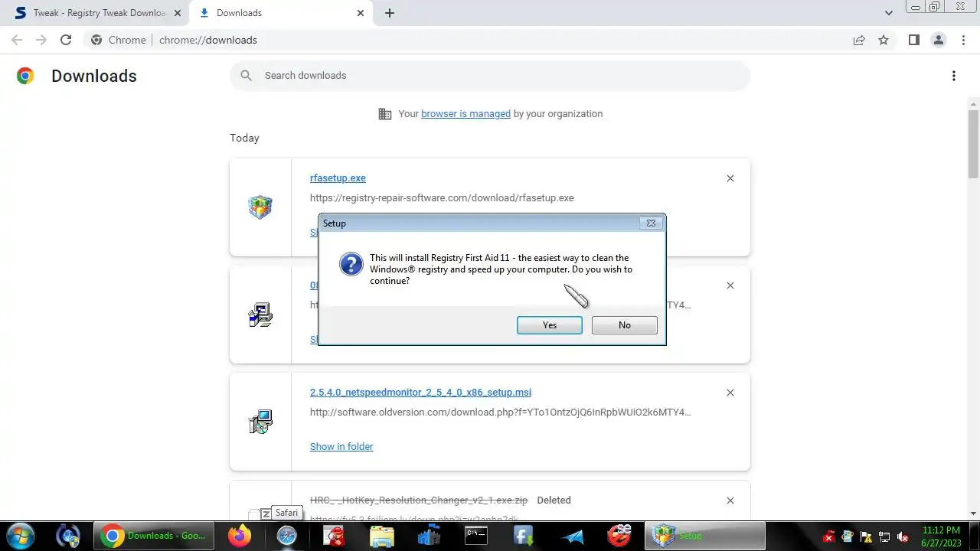Share this page icon in address bar

(859, 40)
